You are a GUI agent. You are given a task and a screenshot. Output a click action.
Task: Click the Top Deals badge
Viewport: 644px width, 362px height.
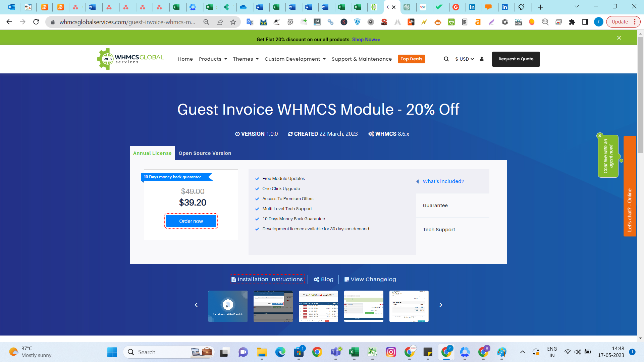pos(412,59)
